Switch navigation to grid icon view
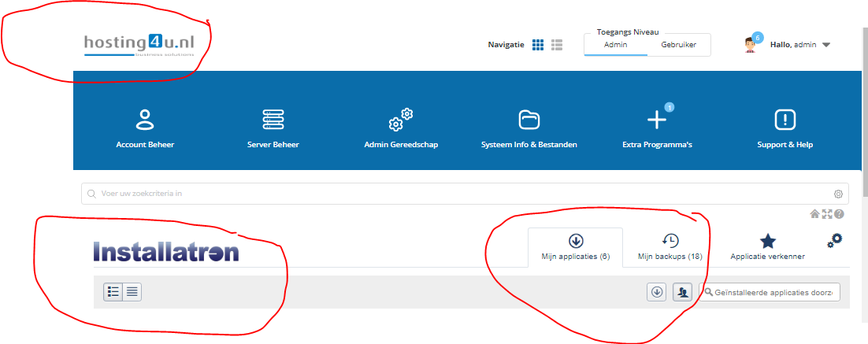The width and height of the screenshot is (868, 344). pos(537,45)
